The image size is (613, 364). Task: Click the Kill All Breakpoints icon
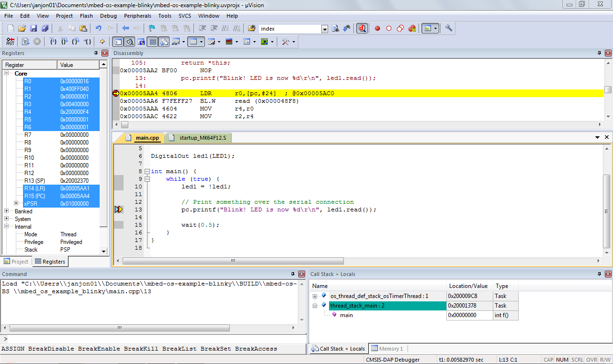click(x=412, y=28)
